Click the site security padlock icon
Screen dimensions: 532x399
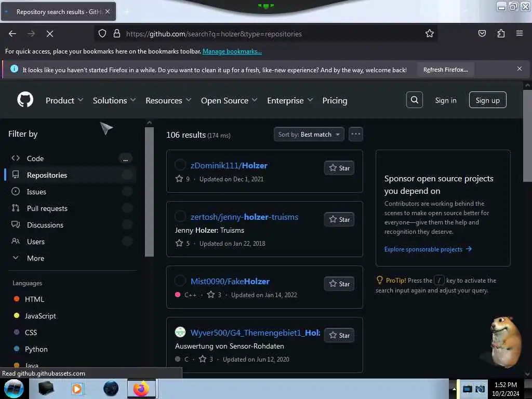[x=117, y=33]
